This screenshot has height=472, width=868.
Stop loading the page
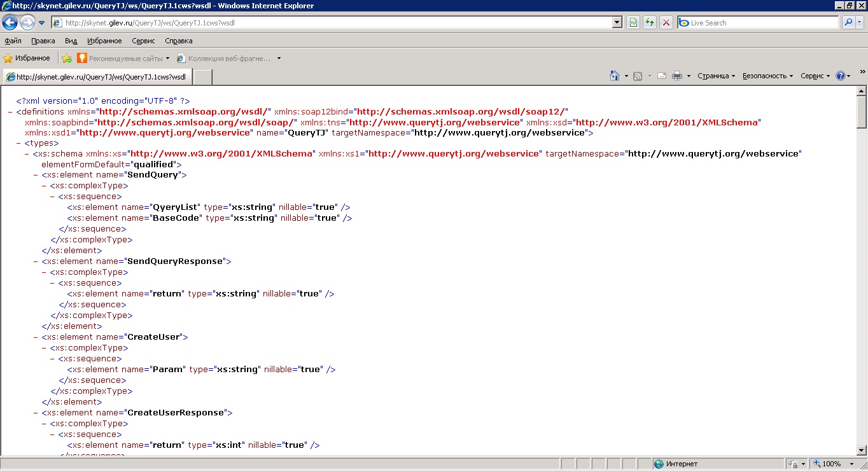coord(666,23)
